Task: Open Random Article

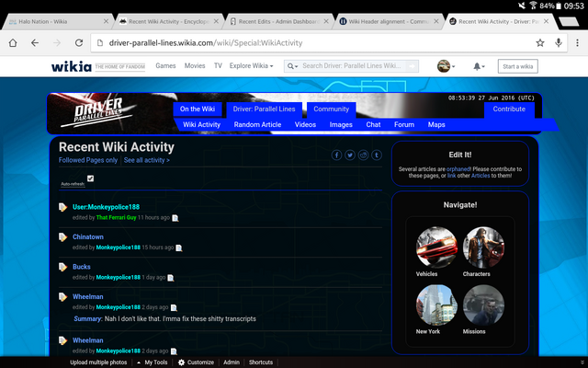Action: [257, 125]
